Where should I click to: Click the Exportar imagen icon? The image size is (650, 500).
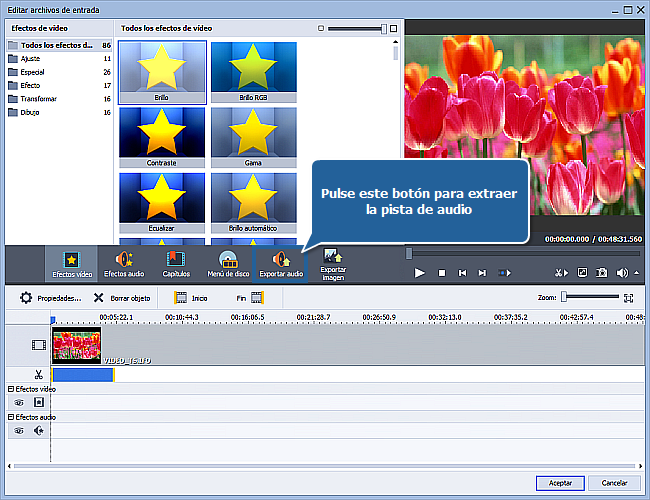pyautogui.click(x=333, y=263)
